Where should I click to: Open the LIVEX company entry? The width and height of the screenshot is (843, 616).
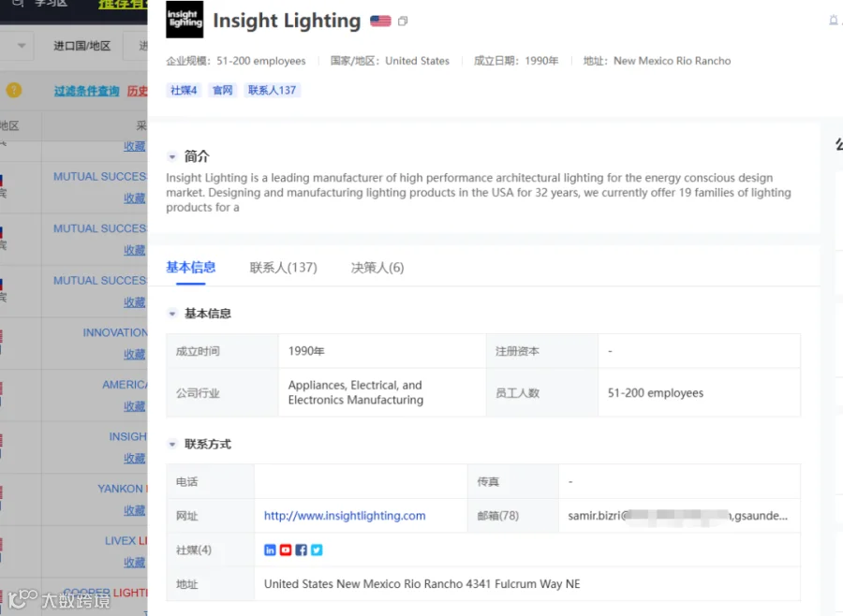(x=126, y=541)
